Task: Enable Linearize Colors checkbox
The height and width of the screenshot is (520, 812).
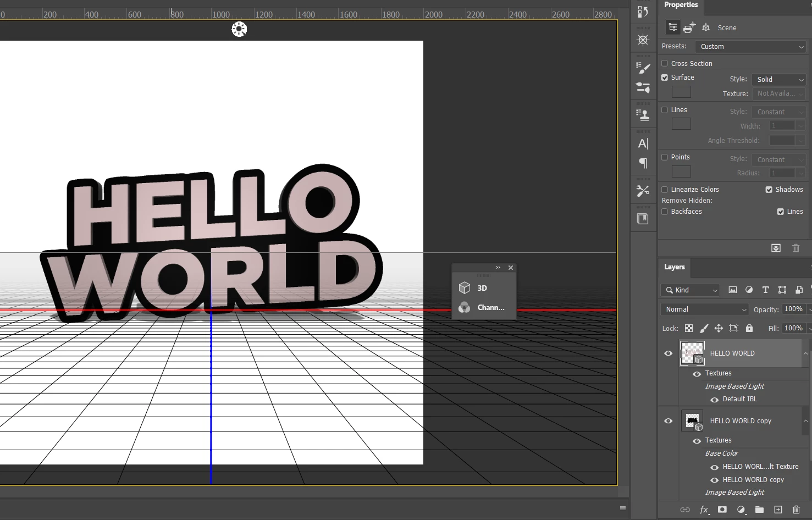Action: (x=665, y=190)
